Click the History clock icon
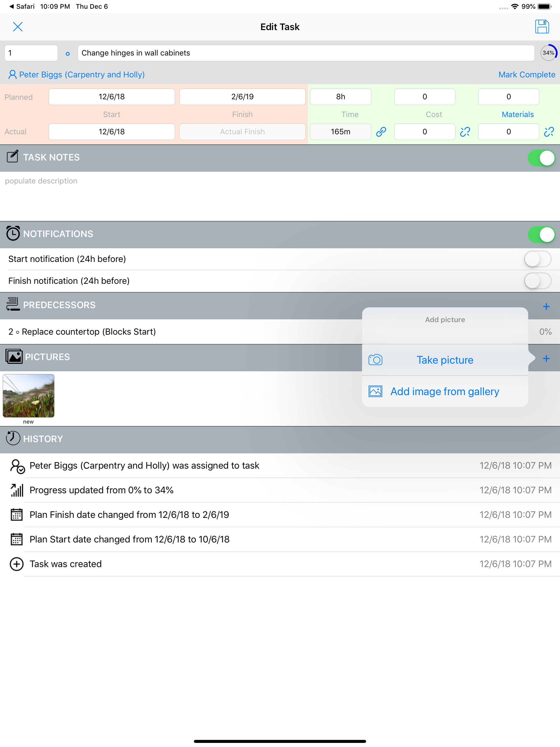The image size is (560, 747). click(13, 438)
